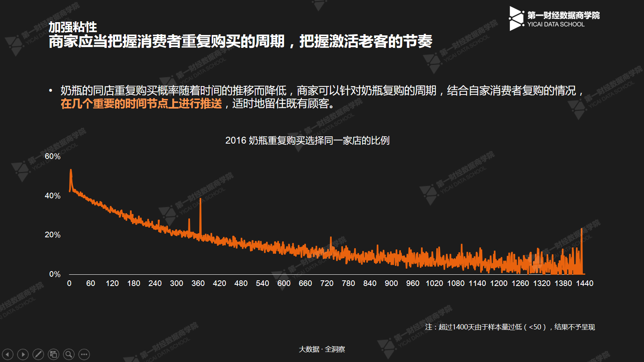This screenshot has height=362, width=644.
Task: Go to the previous slide
Action: click(8, 354)
